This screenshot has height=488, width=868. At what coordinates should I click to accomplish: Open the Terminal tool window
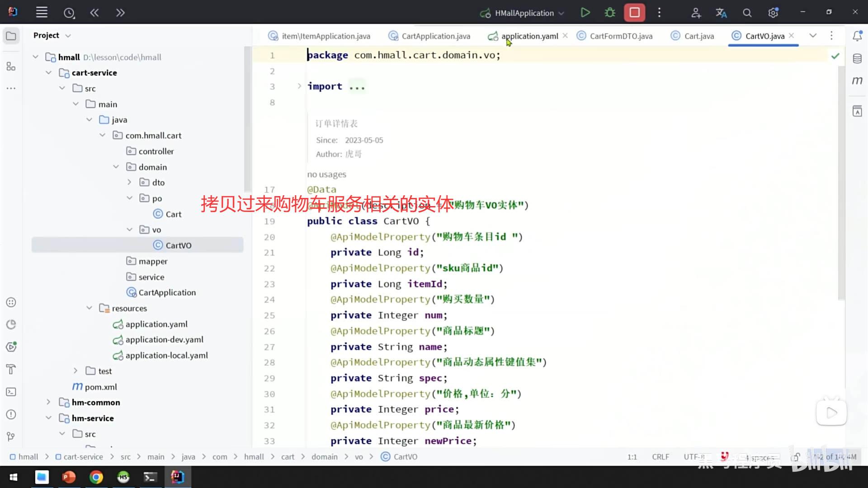11,392
